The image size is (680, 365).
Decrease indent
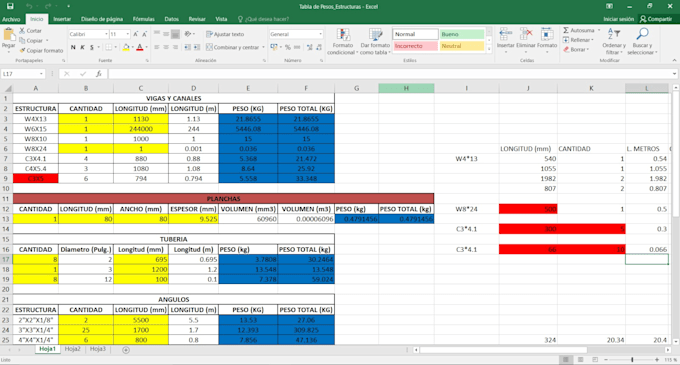coord(187,47)
